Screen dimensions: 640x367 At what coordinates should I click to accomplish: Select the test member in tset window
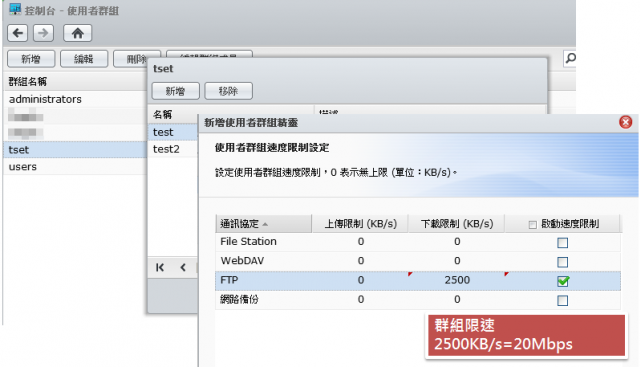[x=173, y=132]
